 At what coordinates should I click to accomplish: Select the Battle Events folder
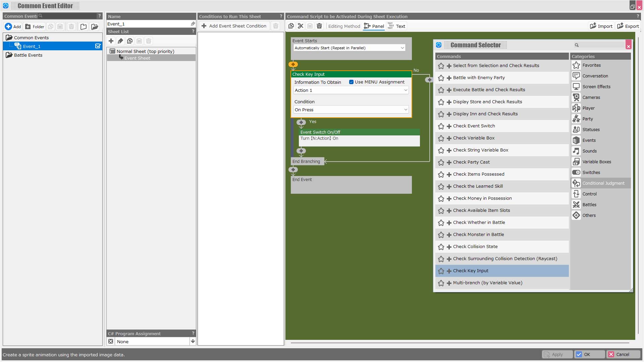[x=28, y=55]
